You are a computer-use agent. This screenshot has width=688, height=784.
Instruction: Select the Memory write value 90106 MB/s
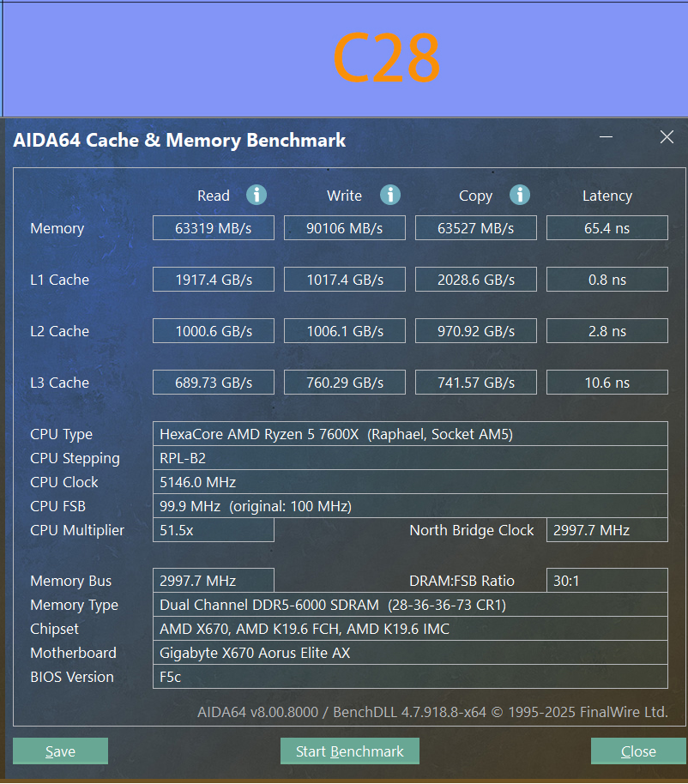345,228
